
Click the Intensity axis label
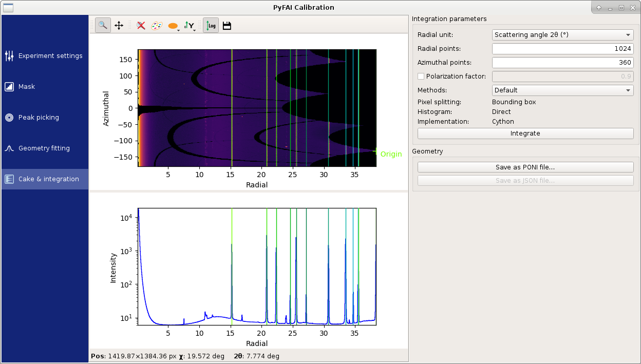pyautogui.click(x=114, y=267)
